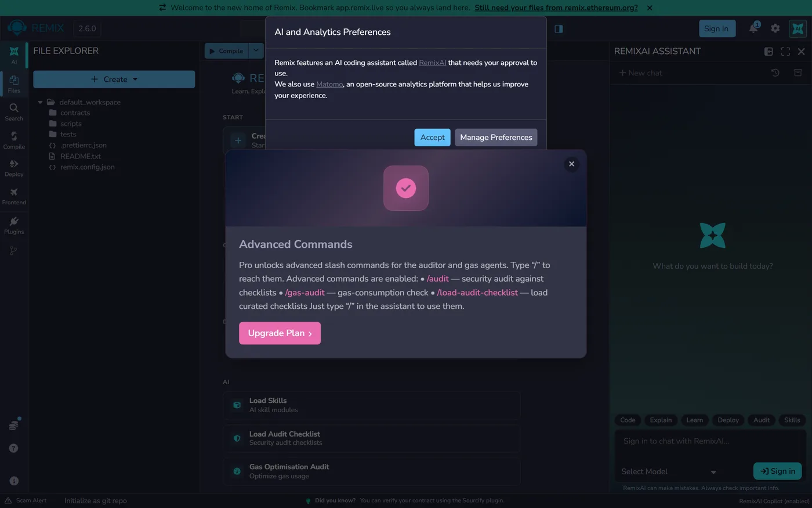This screenshot has height=508, width=812.
Task: Open the Search panel in sidebar
Action: (14, 111)
